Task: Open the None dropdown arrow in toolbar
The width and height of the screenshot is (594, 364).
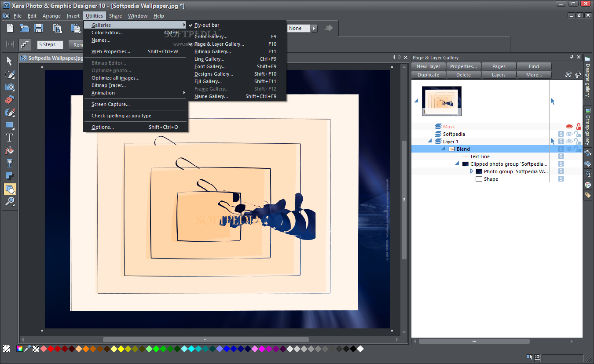Action: click(x=314, y=28)
